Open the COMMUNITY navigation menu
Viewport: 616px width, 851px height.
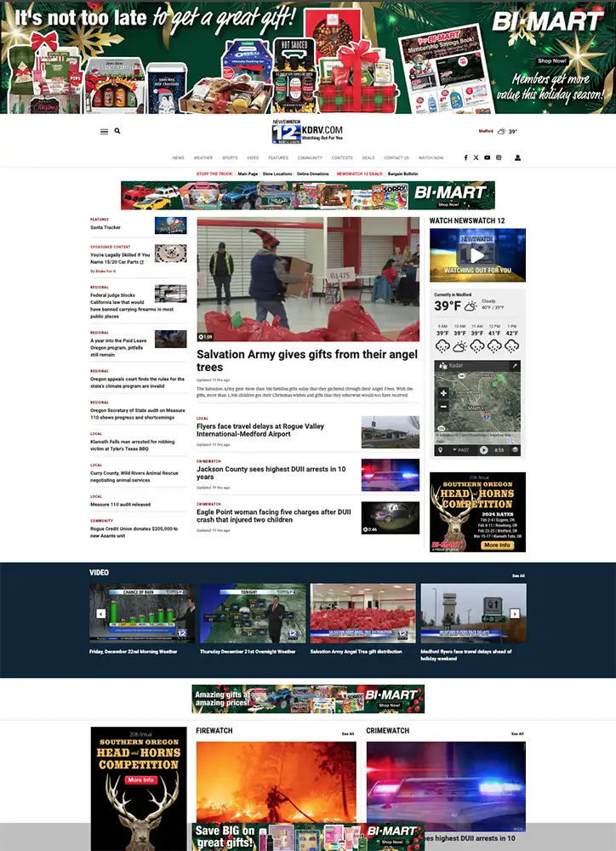point(310,158)
